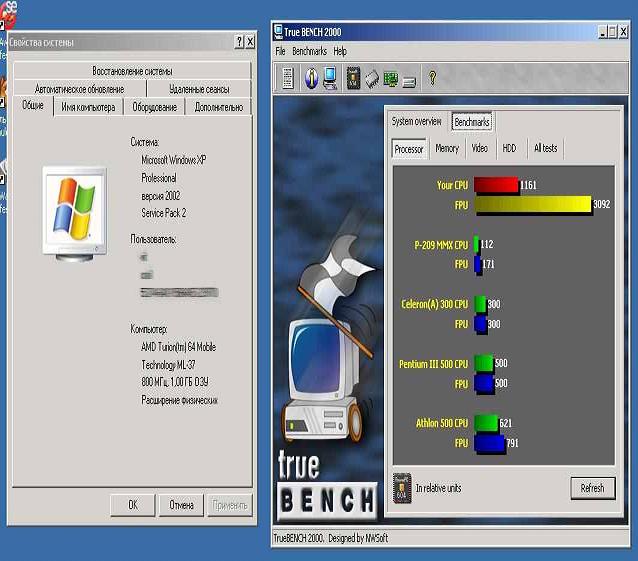
Task: Click the Отмена button
Action: [x=181, y=505]
